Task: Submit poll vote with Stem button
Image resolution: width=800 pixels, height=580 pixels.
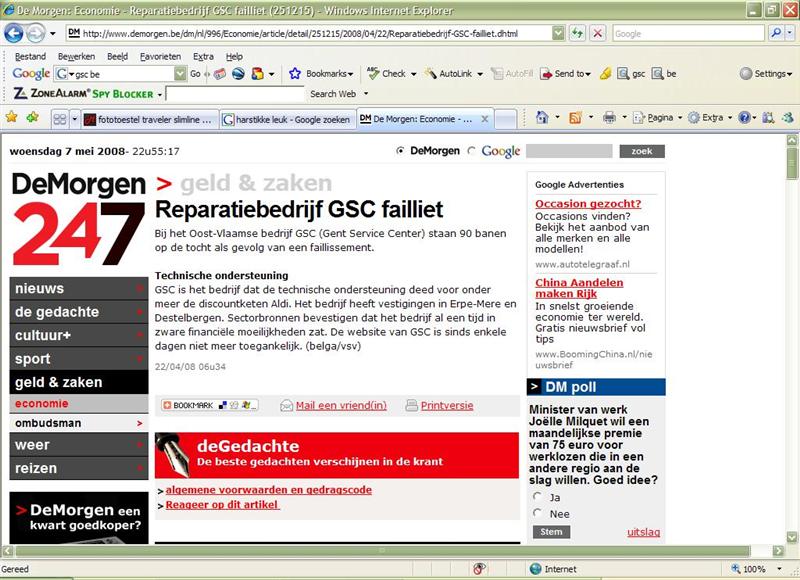Action: coord(551,532)
